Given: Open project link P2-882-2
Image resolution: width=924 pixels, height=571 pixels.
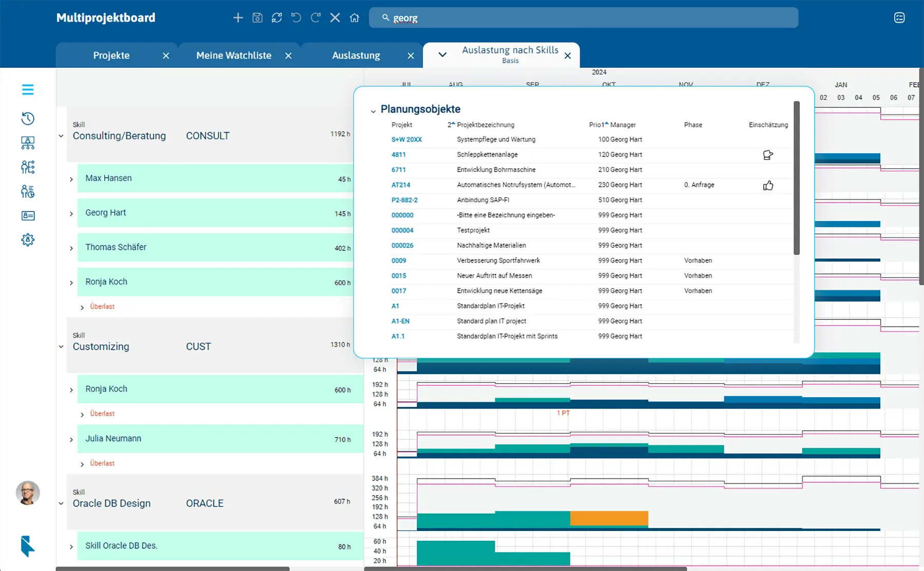Looking at the screenshot, I should [x=405, y=200].
